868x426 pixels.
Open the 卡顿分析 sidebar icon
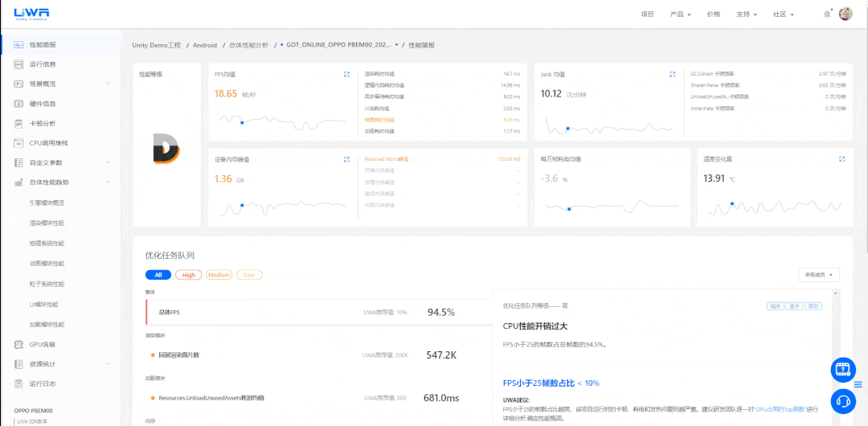[18, 124]
